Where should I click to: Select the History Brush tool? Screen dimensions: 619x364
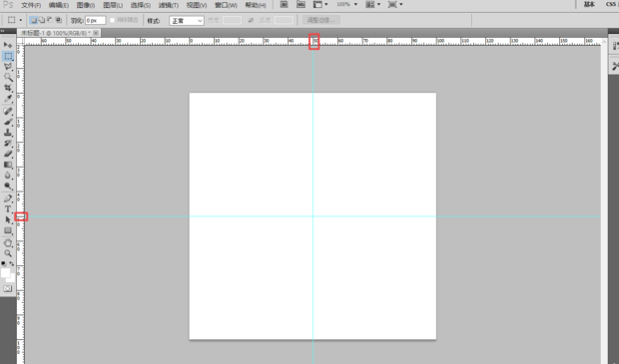click(8, 144)
